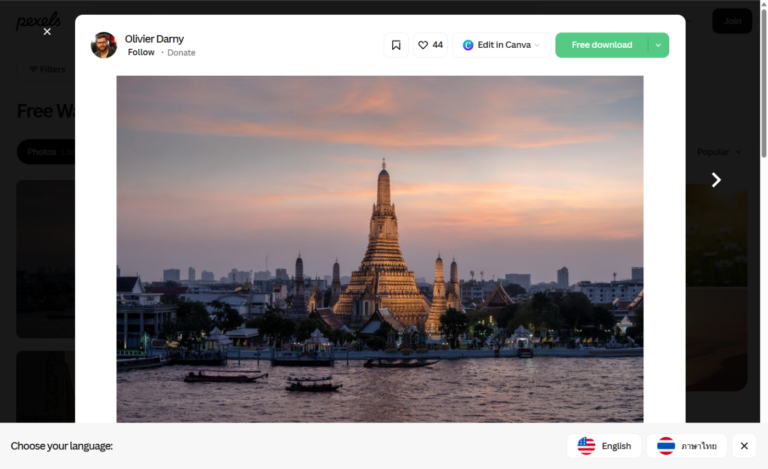Click the Donate link

point(181,53)
